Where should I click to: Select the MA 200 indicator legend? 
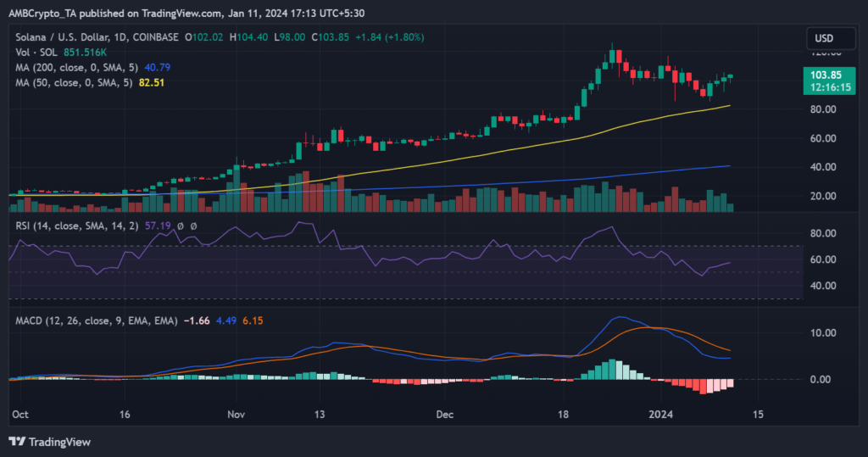(x=71, y=68)
